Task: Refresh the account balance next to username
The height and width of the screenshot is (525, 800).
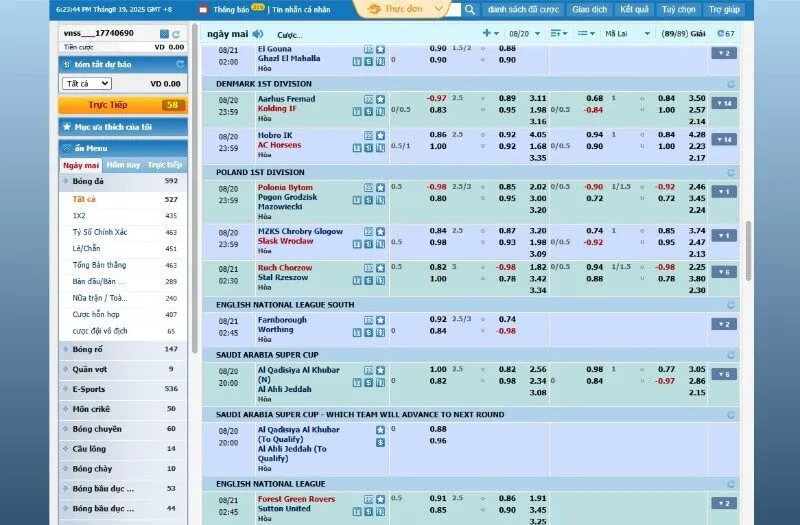Action: 177,34
